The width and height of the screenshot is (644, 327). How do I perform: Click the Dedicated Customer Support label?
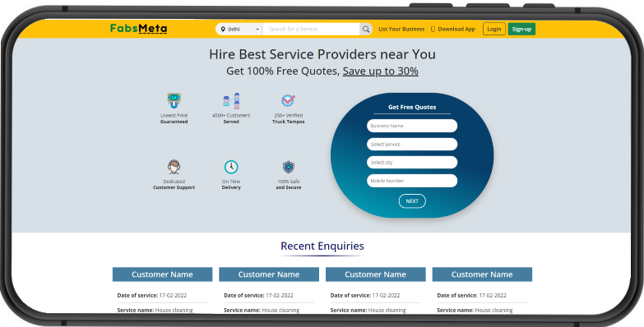174,184
